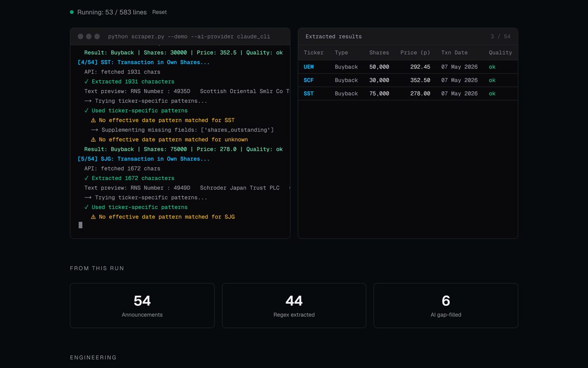588x368 pixels.
Task: Click the Type column header
Action: click(x=341, y=52)
